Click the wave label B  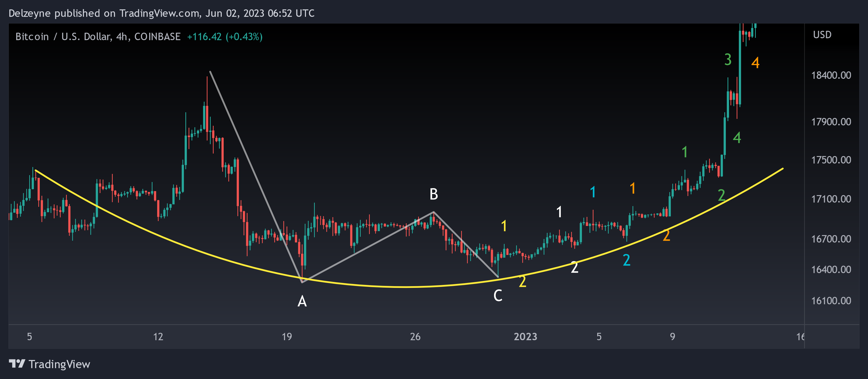coord(434,194)
